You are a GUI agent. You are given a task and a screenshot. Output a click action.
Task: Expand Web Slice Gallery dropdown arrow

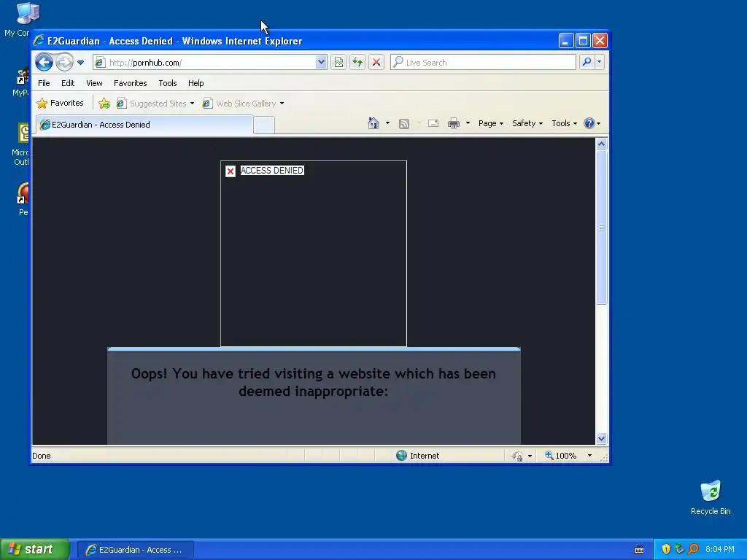pos(282,104)
